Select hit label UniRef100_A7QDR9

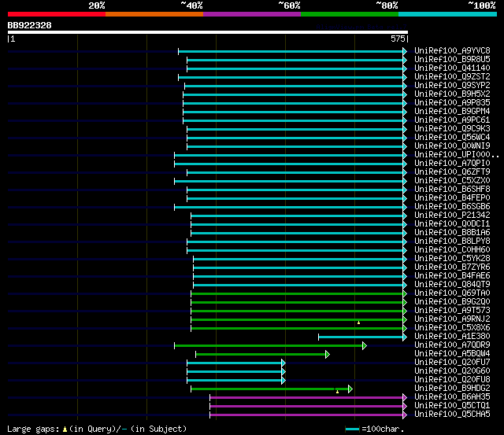point(452,345)
